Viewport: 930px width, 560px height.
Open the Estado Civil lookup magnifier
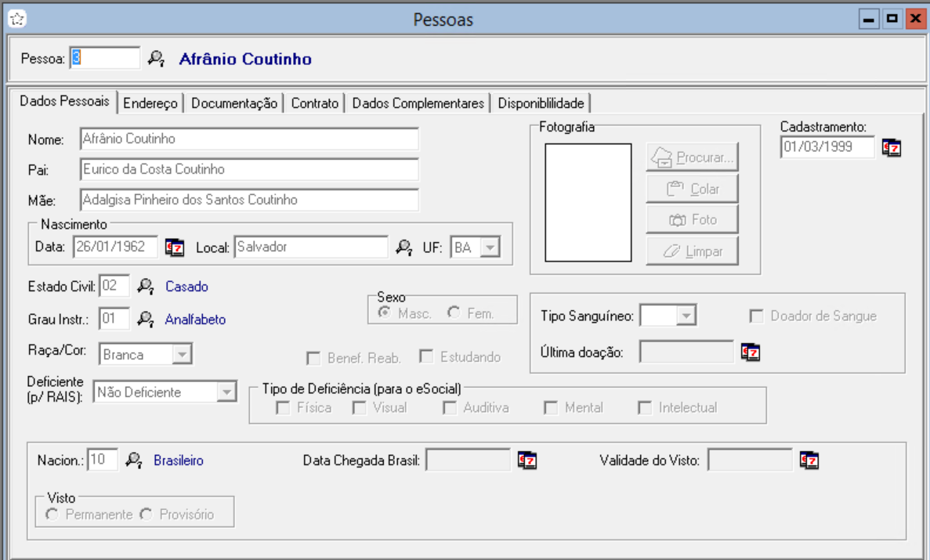click(146, 287)
